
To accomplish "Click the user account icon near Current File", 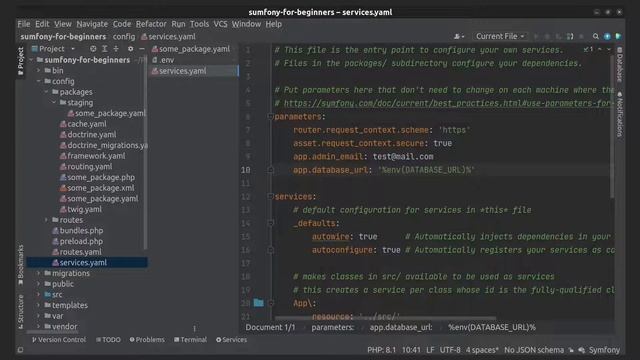I will pyautogui.click(x=459, y=36).
